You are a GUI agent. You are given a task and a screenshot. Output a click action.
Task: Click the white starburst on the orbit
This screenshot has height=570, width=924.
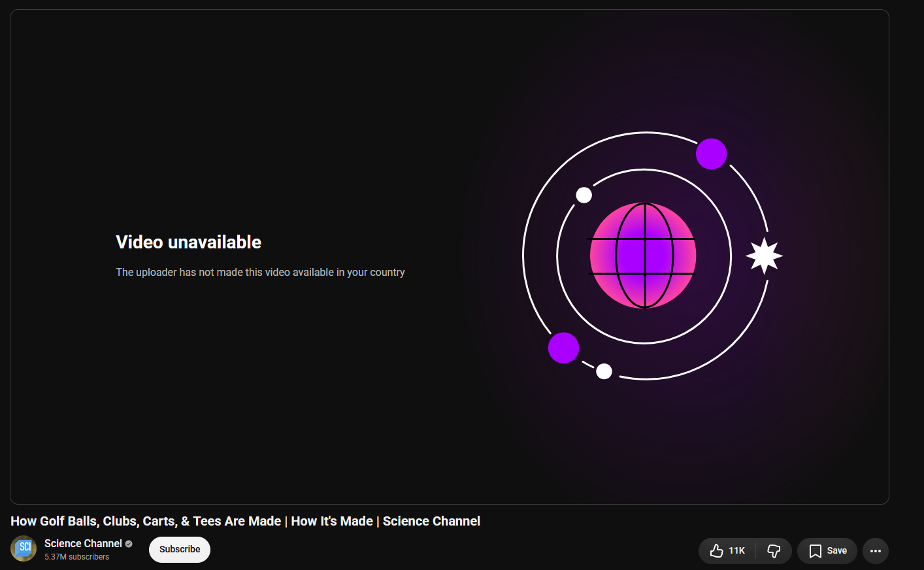(764, 256)
